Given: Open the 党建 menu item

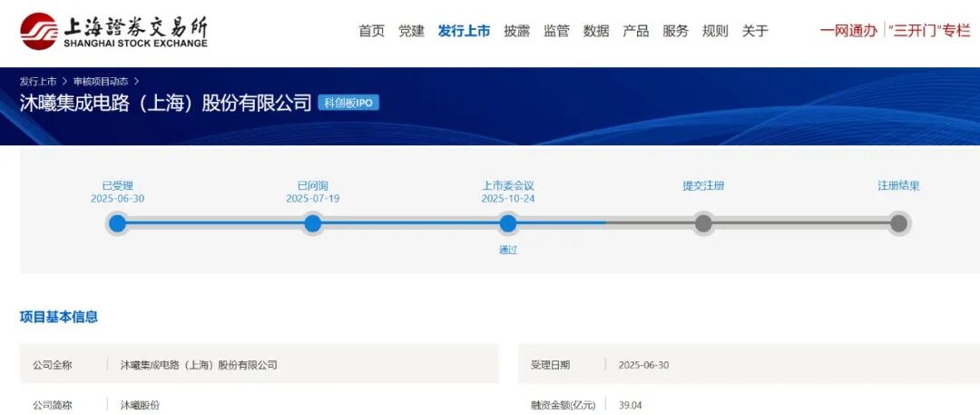Looking at the screenshot, I should [411, 31].
